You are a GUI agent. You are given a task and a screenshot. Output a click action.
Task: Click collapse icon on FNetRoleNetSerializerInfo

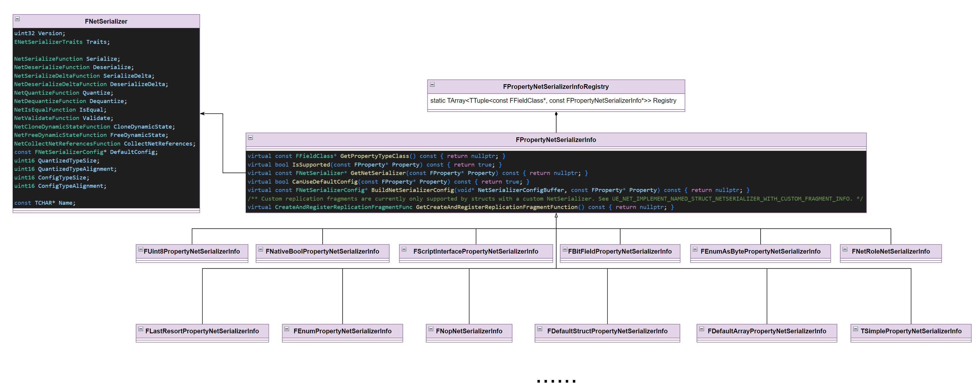pos(845,249)
